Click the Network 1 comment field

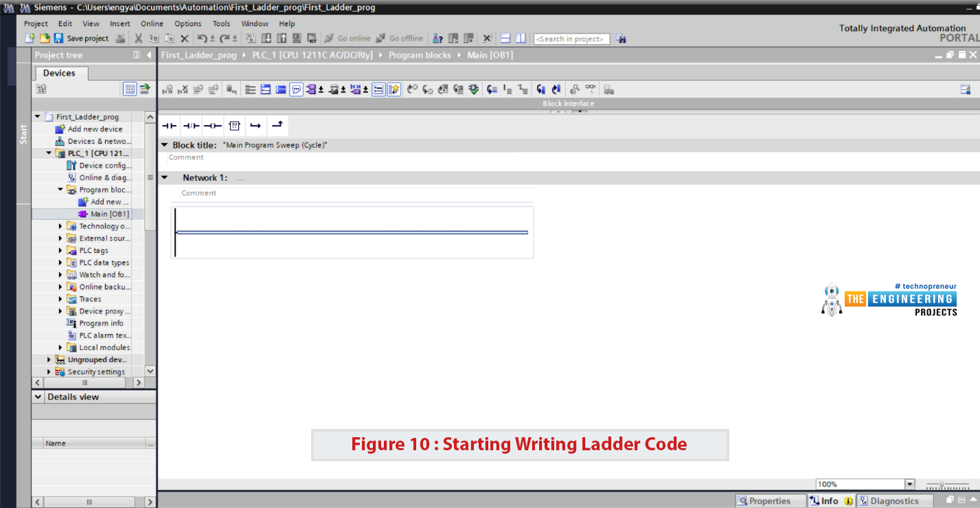click(x=356, y=193)
